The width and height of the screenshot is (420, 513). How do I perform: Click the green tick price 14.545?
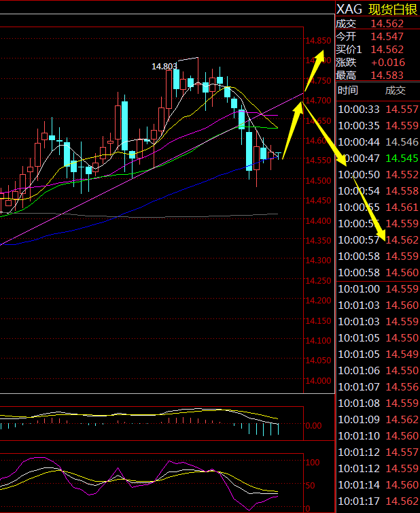pyautogui.click(x=402, y=159)
